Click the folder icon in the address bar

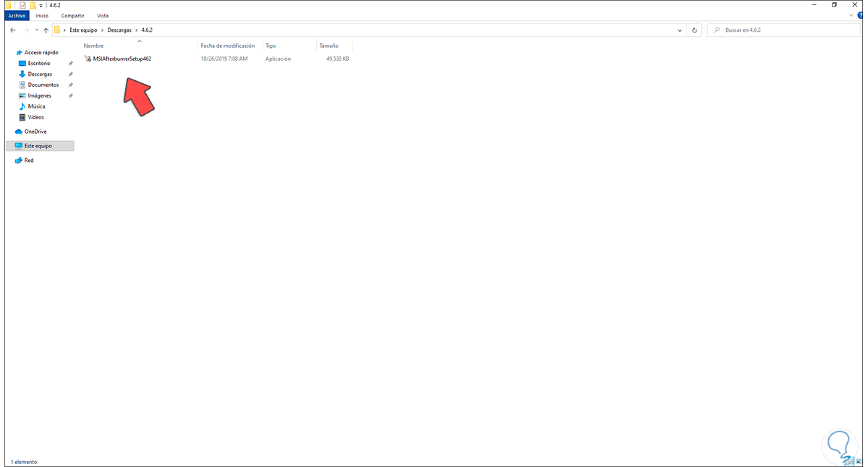click(x=57, y=30)
